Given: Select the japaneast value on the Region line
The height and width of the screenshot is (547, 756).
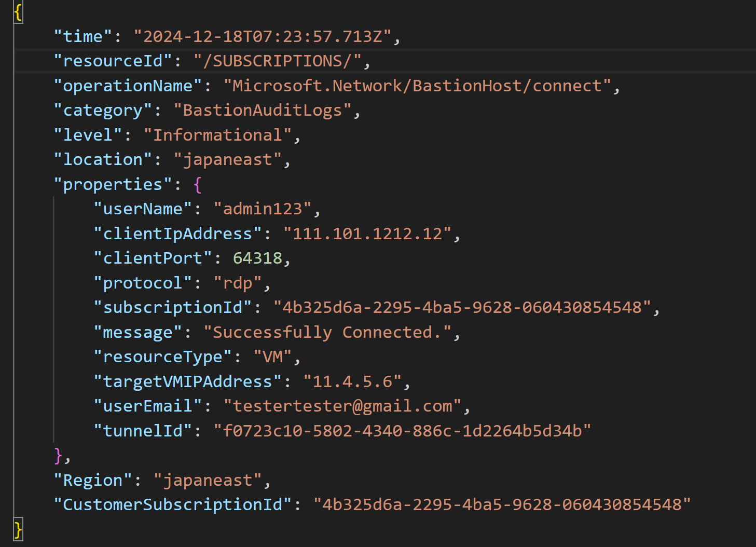Looking at the screenshot, I should pyautogui.click(x=208, y=480).
